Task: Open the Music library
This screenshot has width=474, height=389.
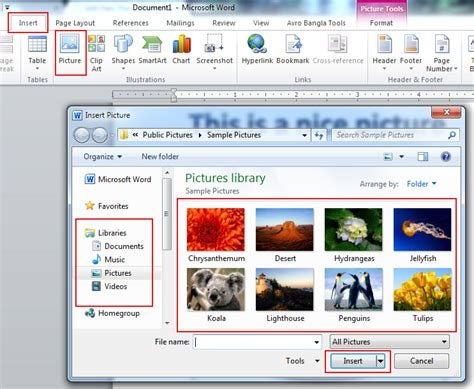Action: pyautogui.click(x=109, y=259)
